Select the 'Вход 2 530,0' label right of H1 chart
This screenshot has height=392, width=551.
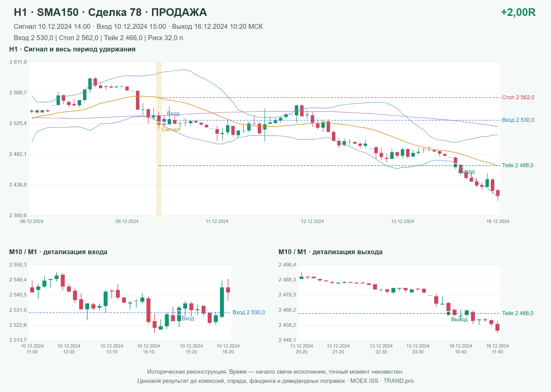click(518, 120)
